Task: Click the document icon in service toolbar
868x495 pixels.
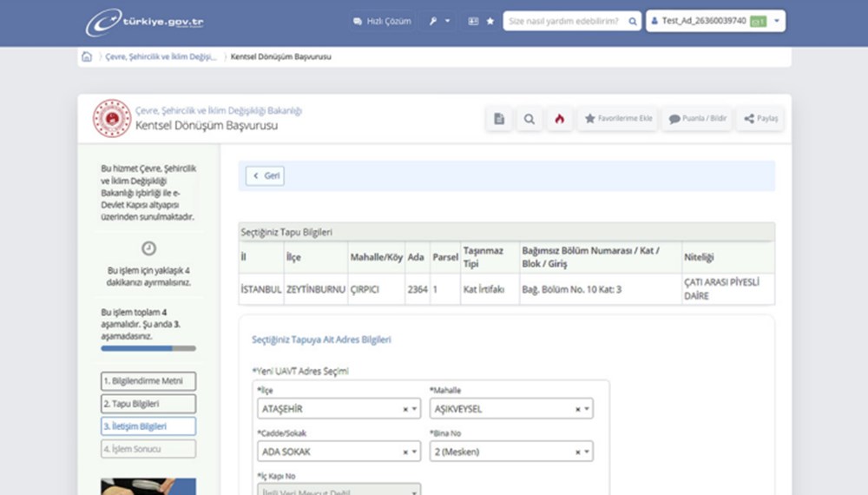Action: click(498, 119)
